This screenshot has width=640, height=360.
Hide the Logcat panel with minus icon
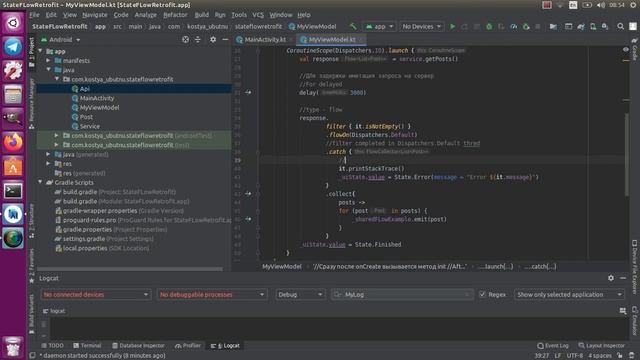[623, 278]
